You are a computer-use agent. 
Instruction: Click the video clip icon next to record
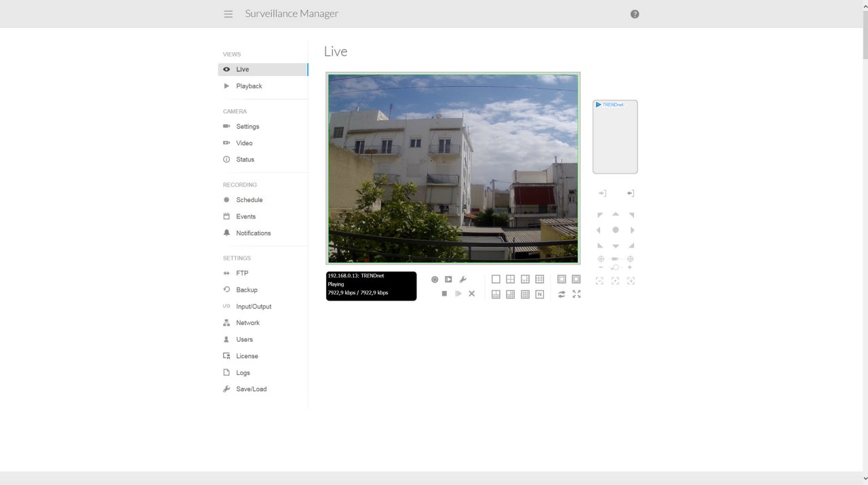click(448, 279)
